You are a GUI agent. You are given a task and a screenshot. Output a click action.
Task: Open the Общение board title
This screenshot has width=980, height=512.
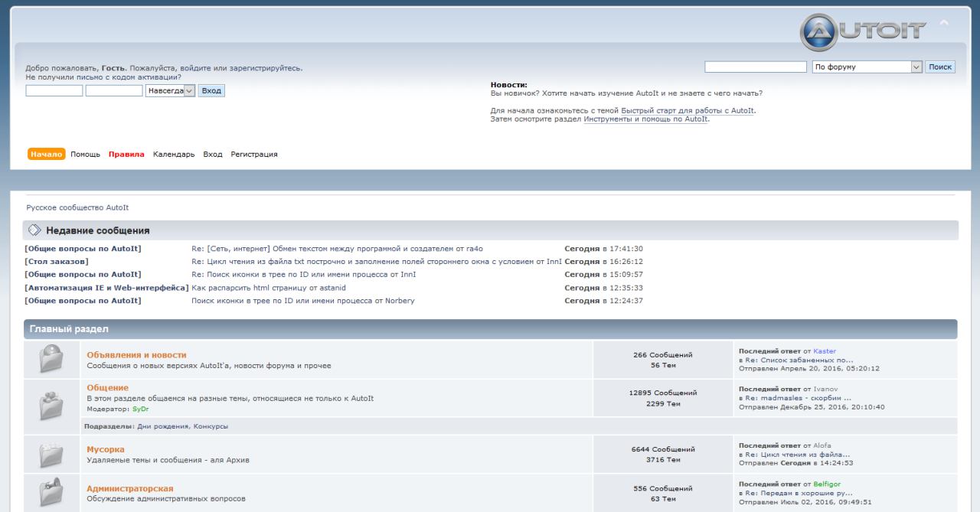click(x=108, y=388)
